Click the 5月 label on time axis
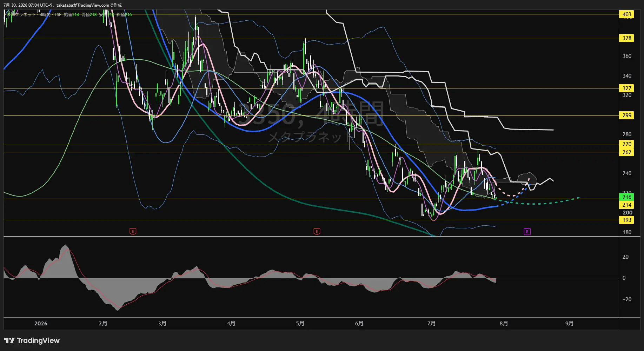The width and height of the screenshot is (644, 351). 300,323
